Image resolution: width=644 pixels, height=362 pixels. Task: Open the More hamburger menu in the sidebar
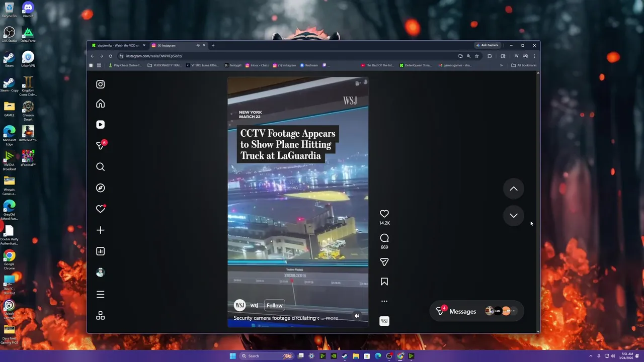tap(101, 295)
